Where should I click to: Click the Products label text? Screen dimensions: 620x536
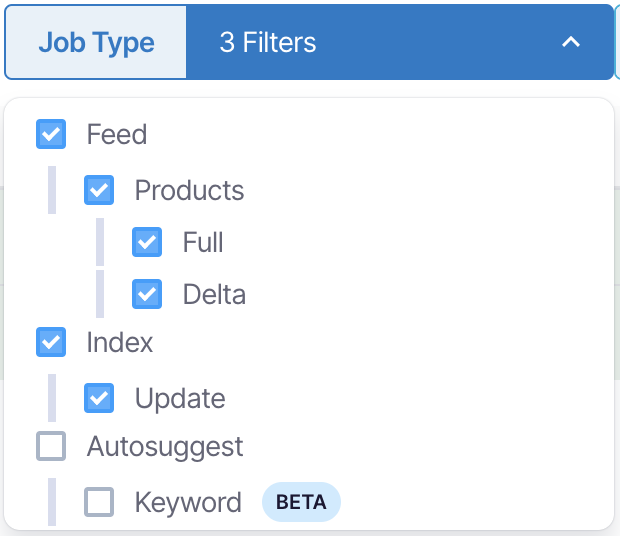(189, 190)
